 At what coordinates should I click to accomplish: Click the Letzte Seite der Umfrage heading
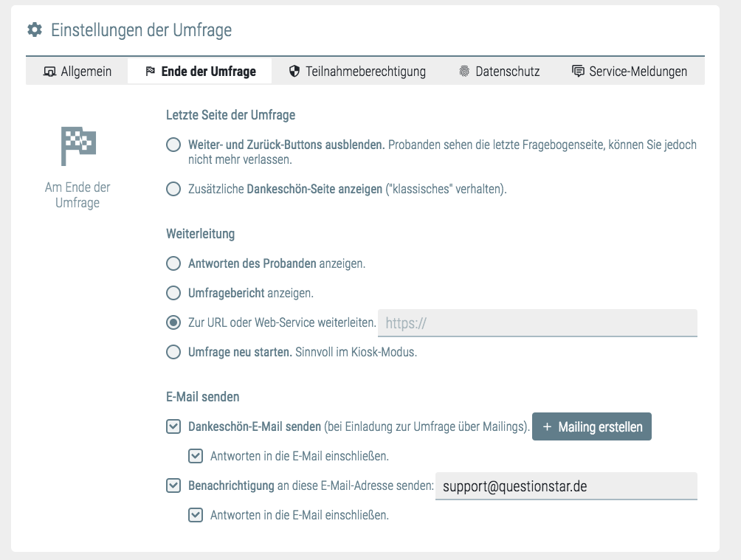pyautogui.click(x=230, y=115)
